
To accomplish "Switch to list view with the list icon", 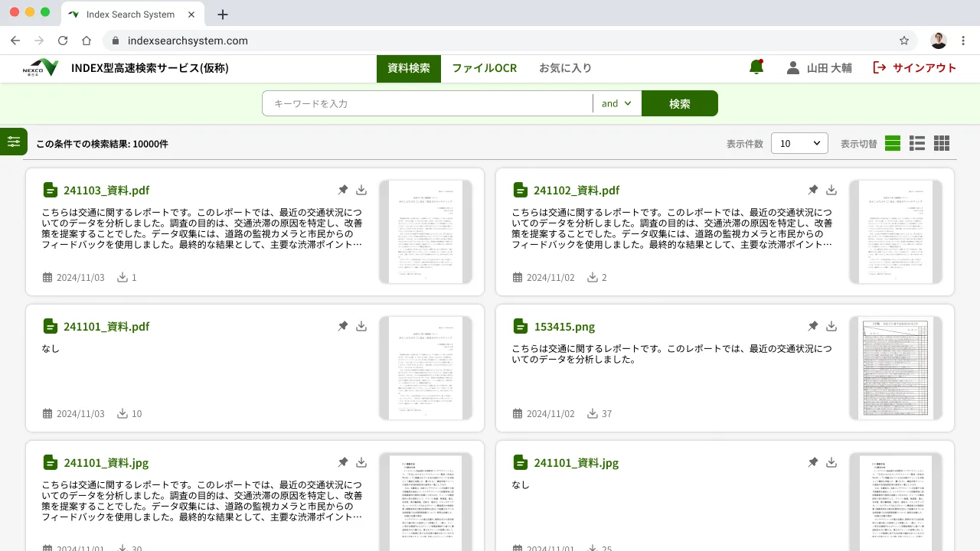I will (916, 142).
